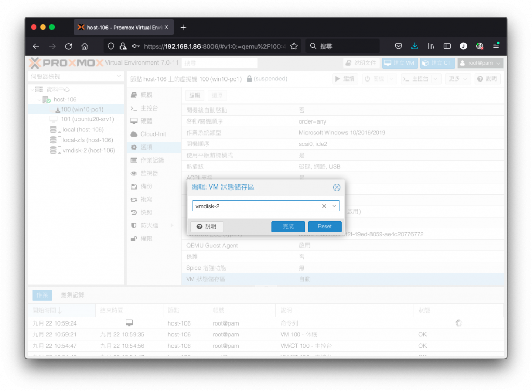Click the shield tracking protection icon
This screenshot has height=392, width=532.
[111, 46]
